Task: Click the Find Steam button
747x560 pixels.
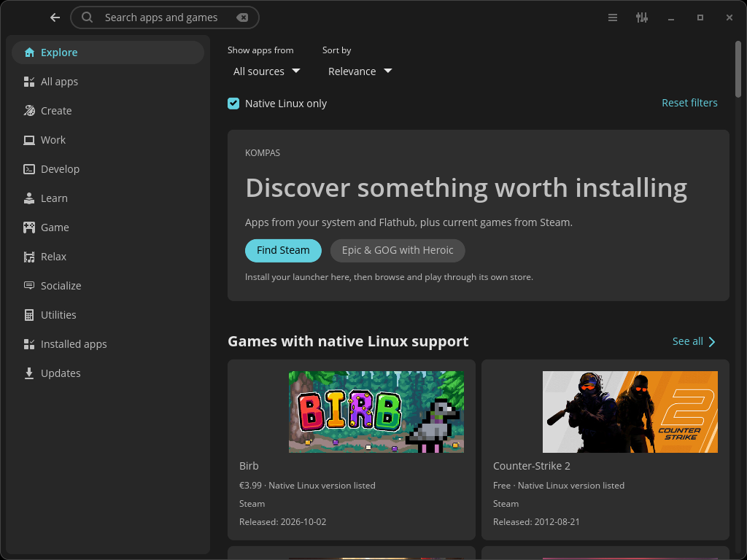Action: point(283,251)
